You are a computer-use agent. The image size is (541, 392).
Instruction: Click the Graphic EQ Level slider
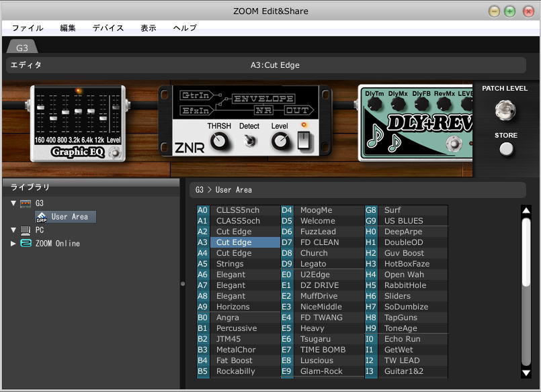pyautogui.click(x=116, y=107)
